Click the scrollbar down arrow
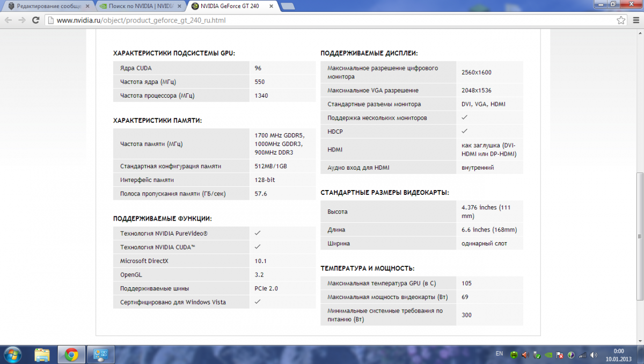 640,340
